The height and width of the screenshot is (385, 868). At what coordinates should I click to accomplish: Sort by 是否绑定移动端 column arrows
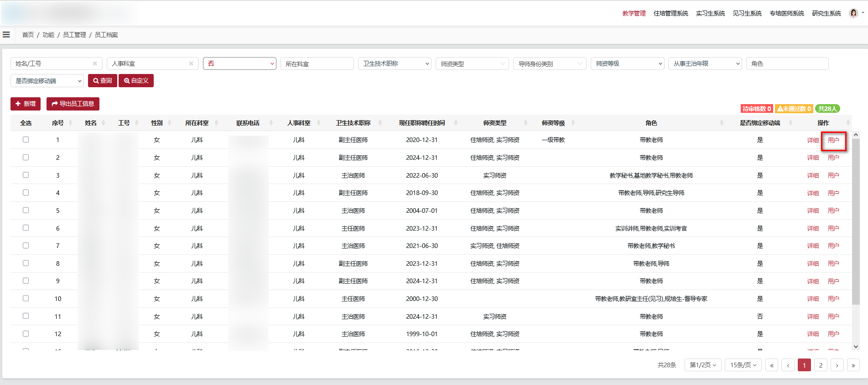pos(790,123)
